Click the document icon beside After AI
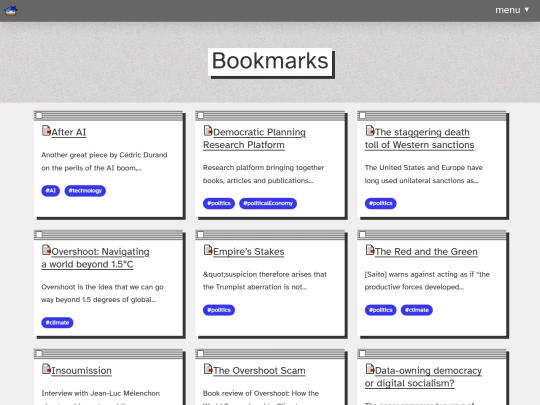Screen dimensions: 540x405 point(46,131)
